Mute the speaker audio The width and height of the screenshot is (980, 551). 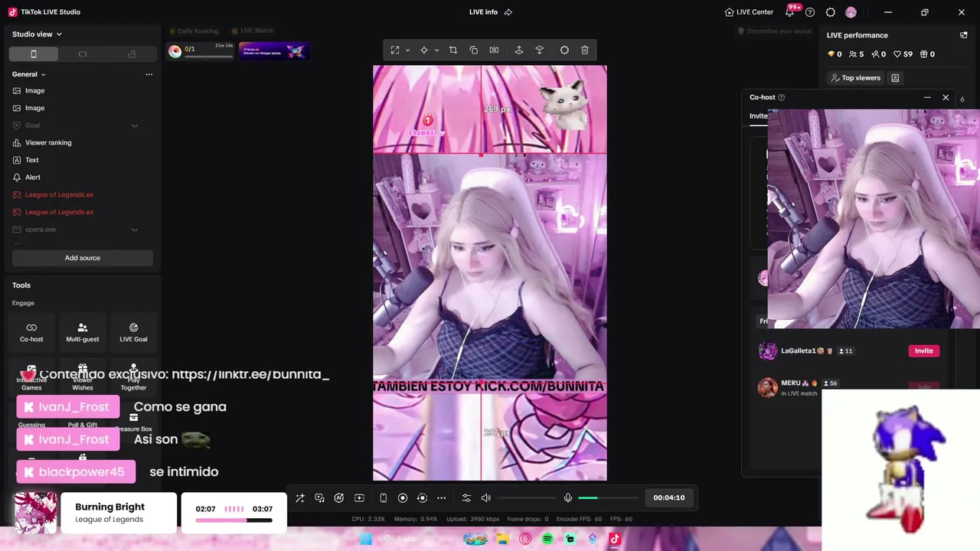(485, 498)
